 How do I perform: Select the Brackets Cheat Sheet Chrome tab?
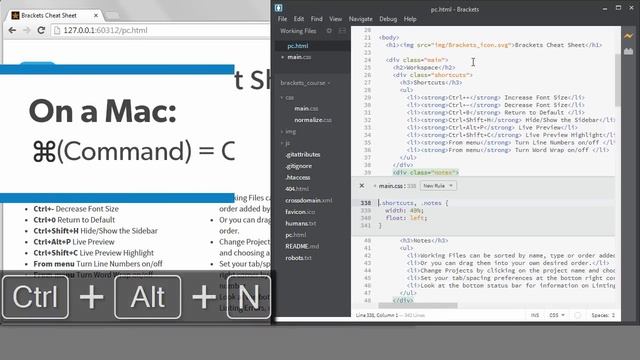click(x=55, y=16)
